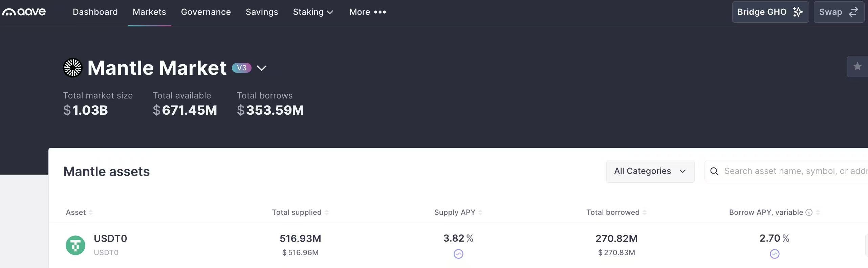The width and height of the screenshot is (868, 268).
Task: Click the Supply APY rate chart icon
Action: pyautogui.click(x=458, y=254)
